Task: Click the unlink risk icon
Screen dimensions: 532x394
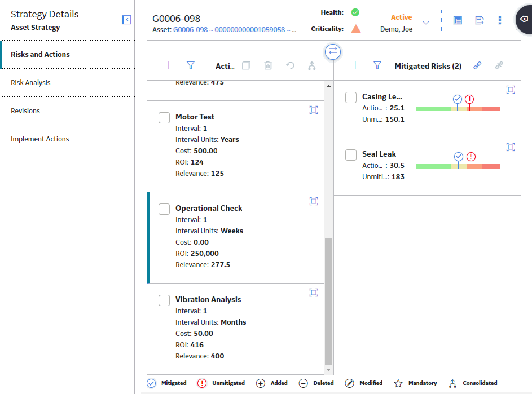Action: point(499,65)
